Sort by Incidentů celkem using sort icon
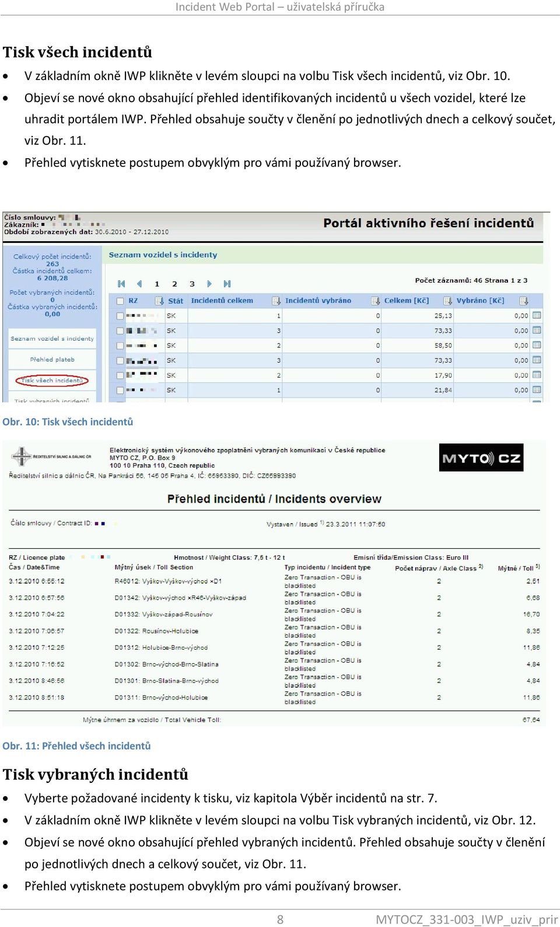This screenshot has width=560, height=927. pos(276,301)
